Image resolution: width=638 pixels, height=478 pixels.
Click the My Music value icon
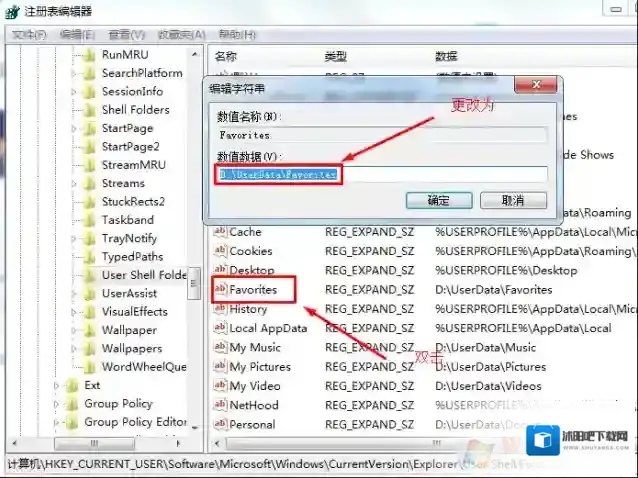[x=220, y=347]
